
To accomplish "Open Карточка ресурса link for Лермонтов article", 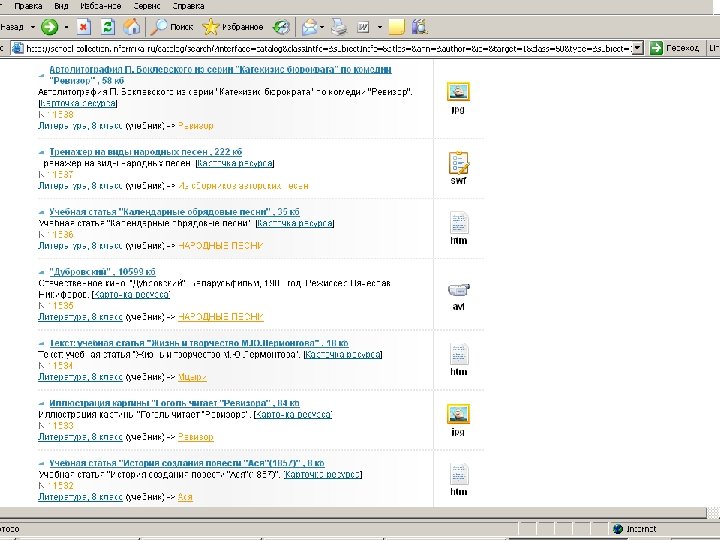I will 343,355.
